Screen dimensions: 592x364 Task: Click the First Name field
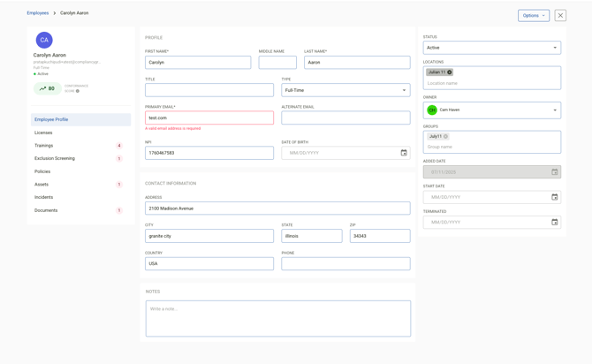198,63
